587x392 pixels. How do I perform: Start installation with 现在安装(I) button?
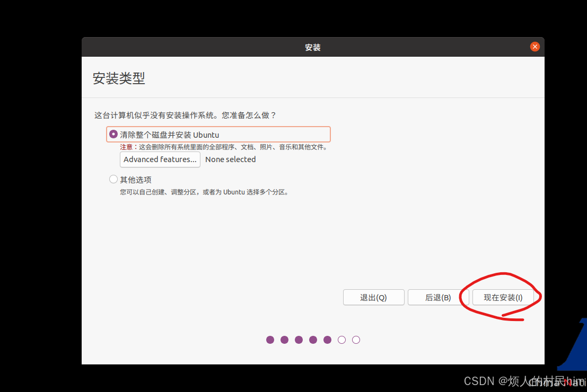pyautogui.click(x=503, y=298)
